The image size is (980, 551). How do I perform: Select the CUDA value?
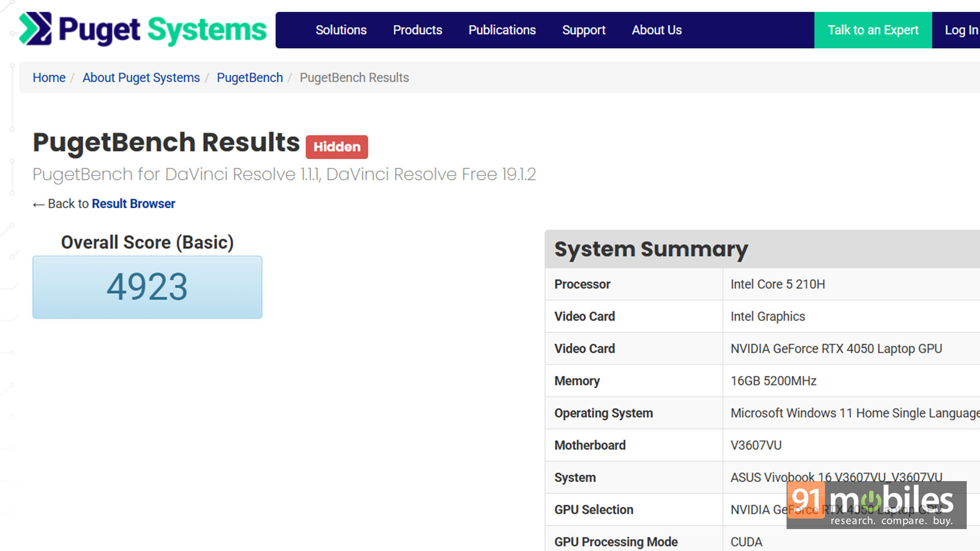[746, 542]
